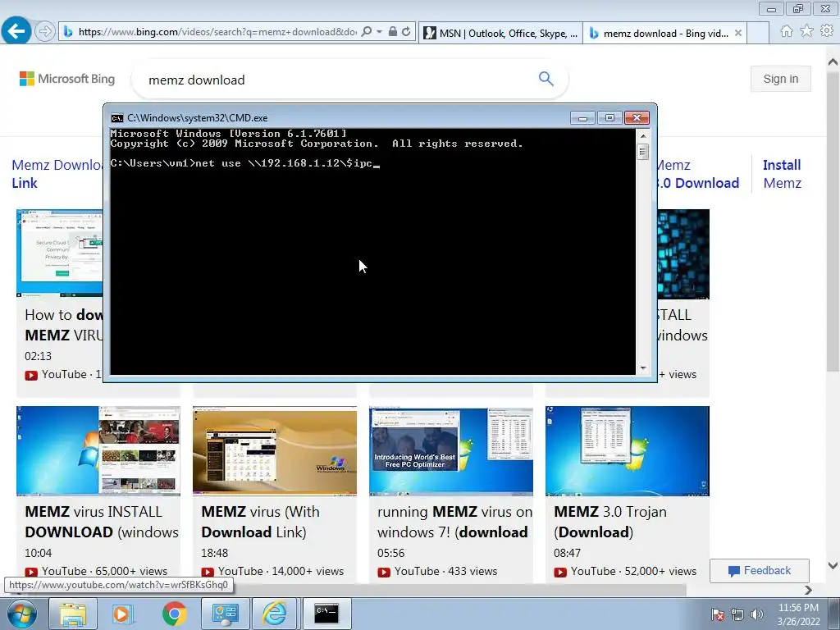Click the browser Home icon
This screenshot has width=840, height=630.
pyautogui.click(x=787, y=31)
